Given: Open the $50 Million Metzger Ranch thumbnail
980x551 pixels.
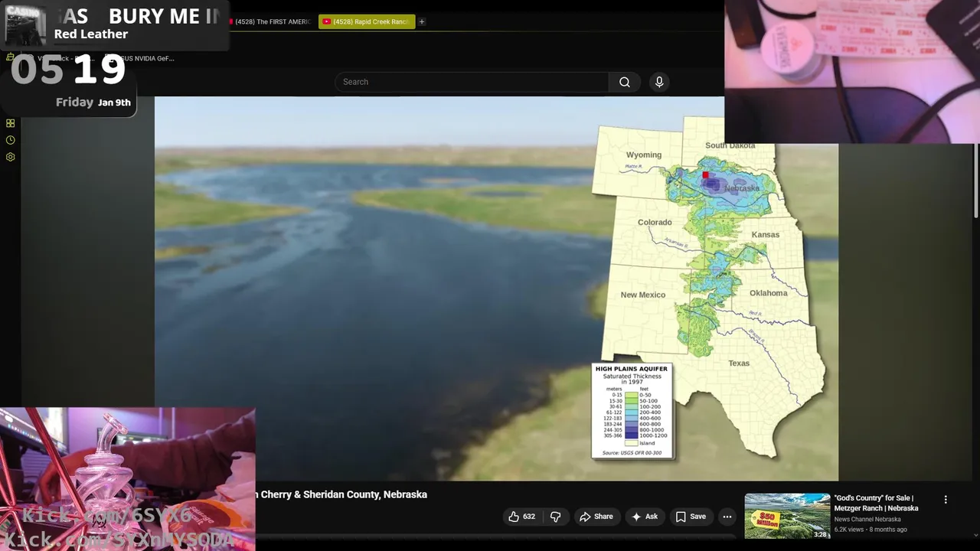Looking at the screenshot, I should 787,516.
